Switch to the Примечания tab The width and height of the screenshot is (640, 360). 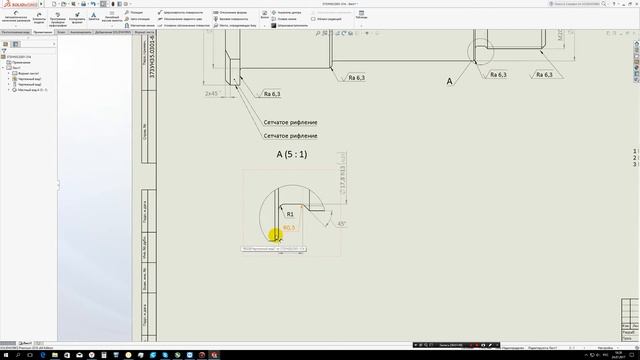click(43, 32)
